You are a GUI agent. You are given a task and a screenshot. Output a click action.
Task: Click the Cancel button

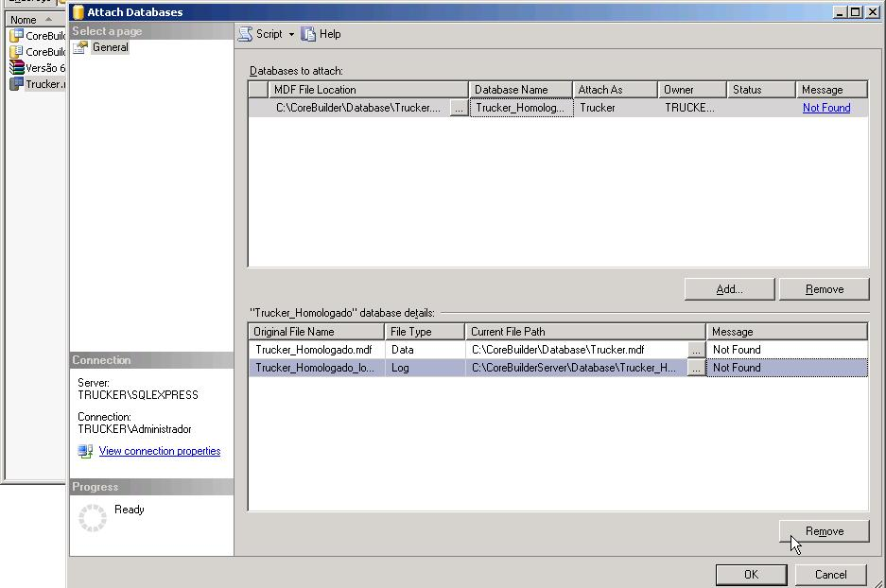pos(830,575)
